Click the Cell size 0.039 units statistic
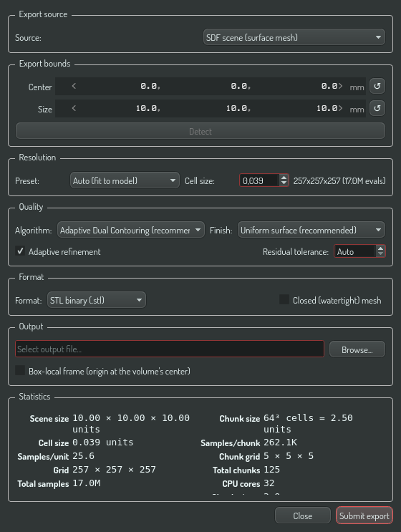Image resolution: width=401 pixels, height=532 pixels. (x=103, y=442)
